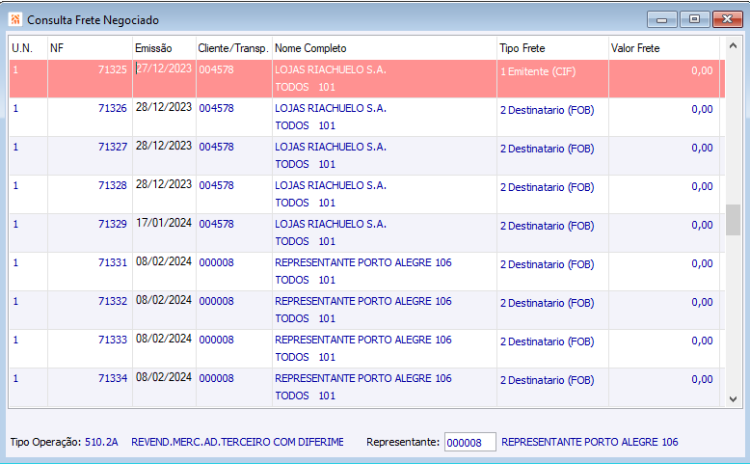The image size is (750, 464).
Task: Sort by the NF column header
Action: pyautogui.click(x=89, y=48)
